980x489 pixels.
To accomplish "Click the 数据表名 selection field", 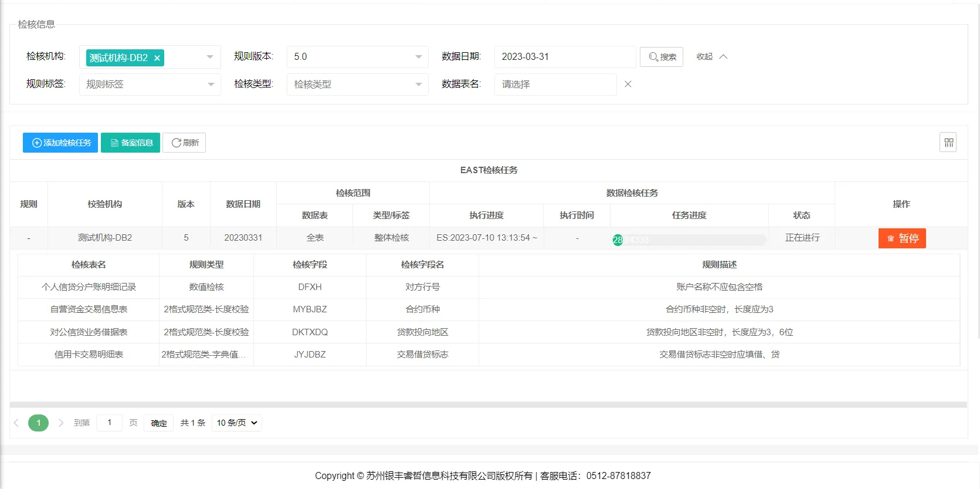I will pyautogui.click(x=555, y=85).
